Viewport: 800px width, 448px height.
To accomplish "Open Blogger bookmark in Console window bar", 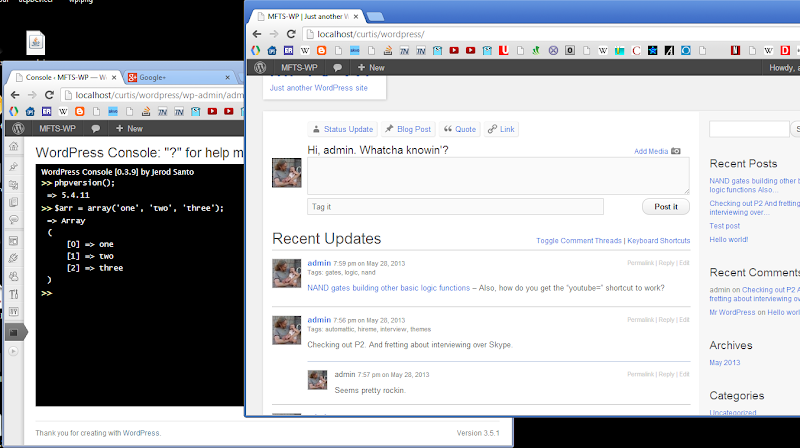I will point(80,111).
